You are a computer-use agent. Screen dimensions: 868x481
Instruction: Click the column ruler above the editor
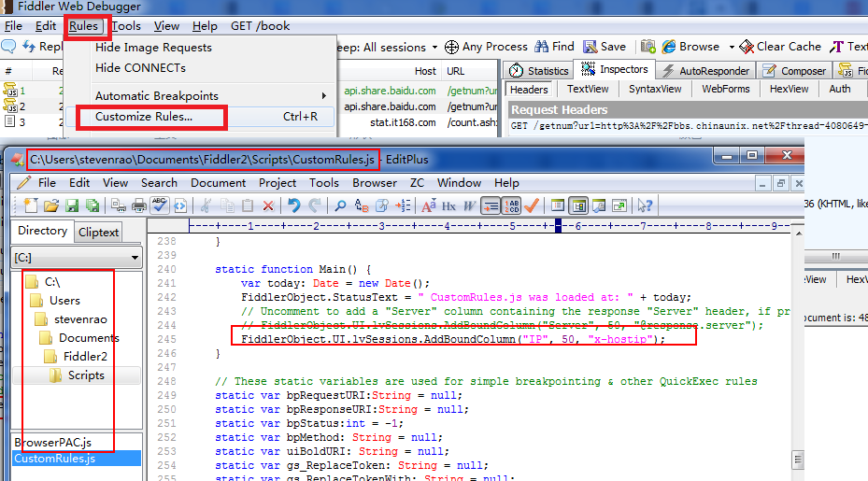pyautogui.click(x=490, y=226)
